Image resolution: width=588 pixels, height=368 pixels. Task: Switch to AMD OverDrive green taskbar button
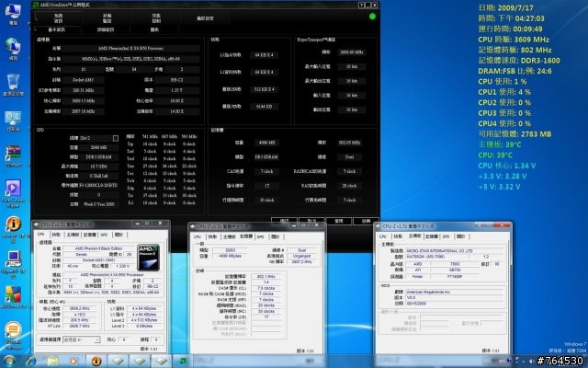(x=183, y=362)
